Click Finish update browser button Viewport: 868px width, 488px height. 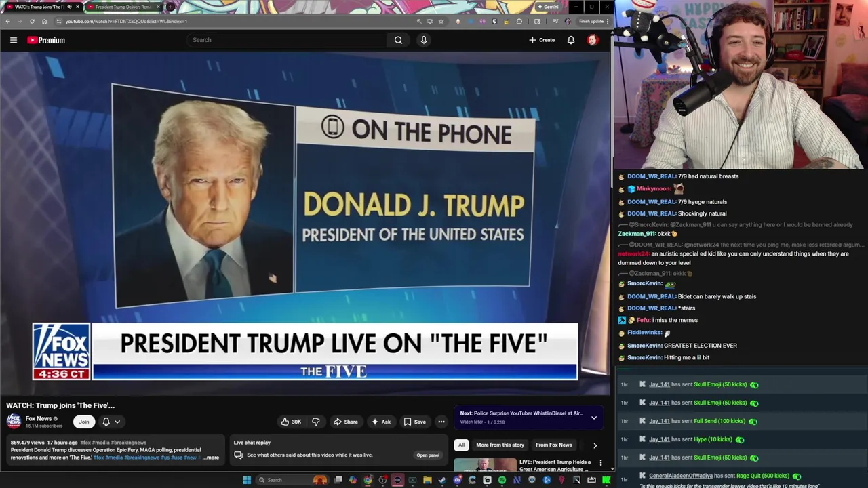[x=592, y=21]
